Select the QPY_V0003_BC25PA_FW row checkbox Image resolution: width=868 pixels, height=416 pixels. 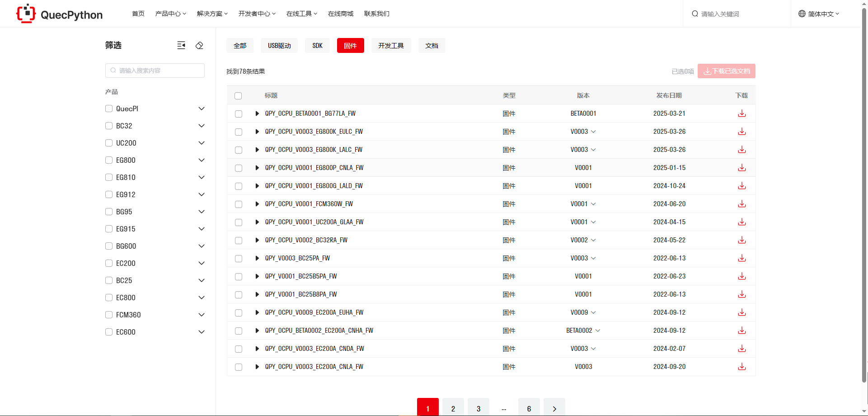239,259
